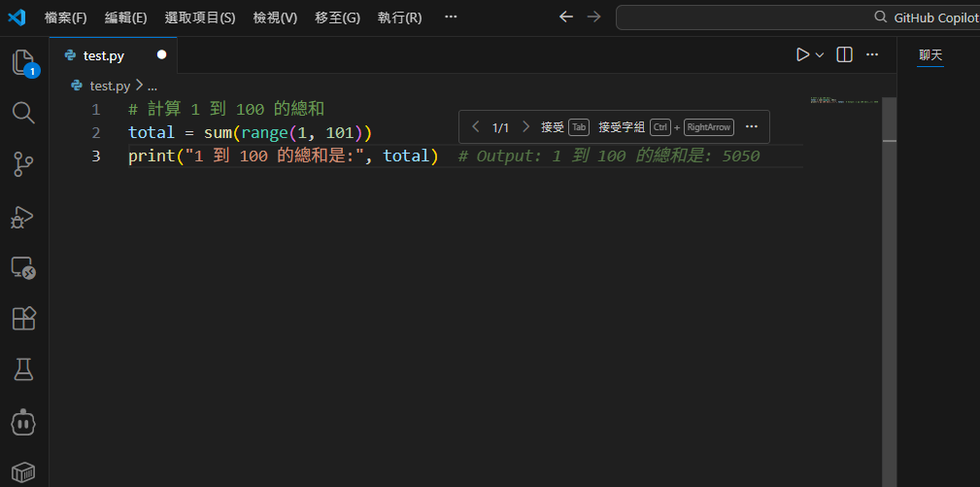Click the editor minimap preview
Image resolution: width=980 pixels, height=487 pixels.
[844, 100]
